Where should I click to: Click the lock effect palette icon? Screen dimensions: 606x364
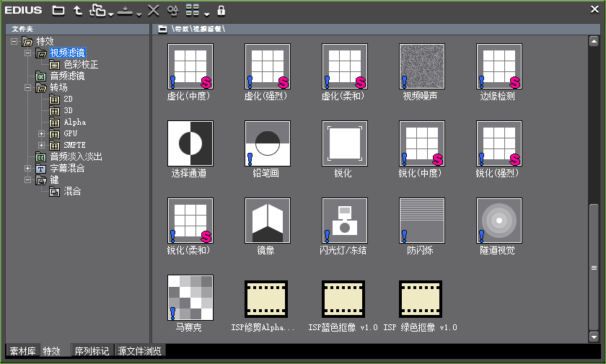coord(221,11)
